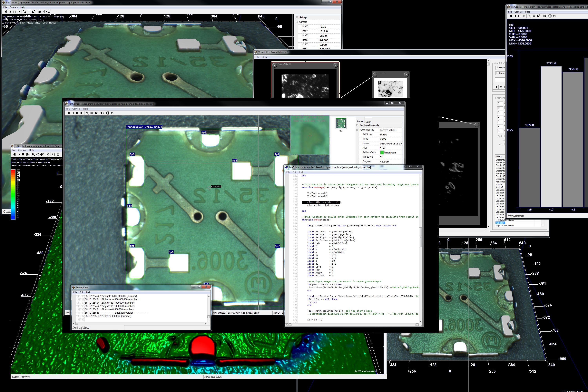Open the Help menu in the PatControl histogram window
This screenshot has height=392, width=588.
click(527, 12)
